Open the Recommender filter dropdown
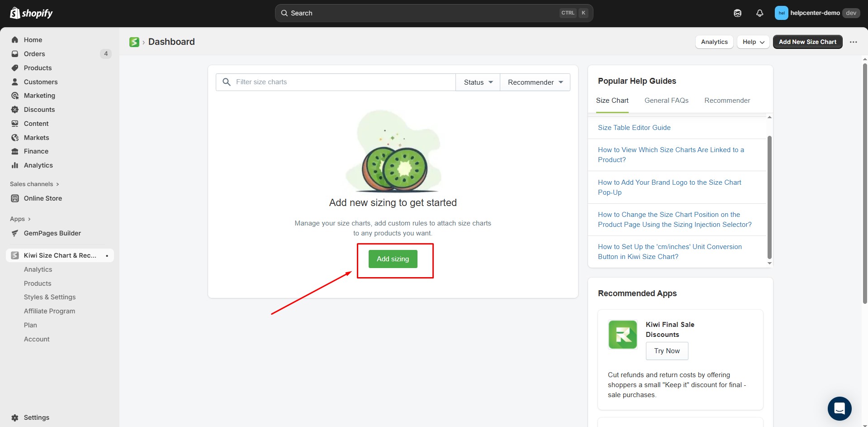Viewport: 868px width, 427px height. coord(535,82)
